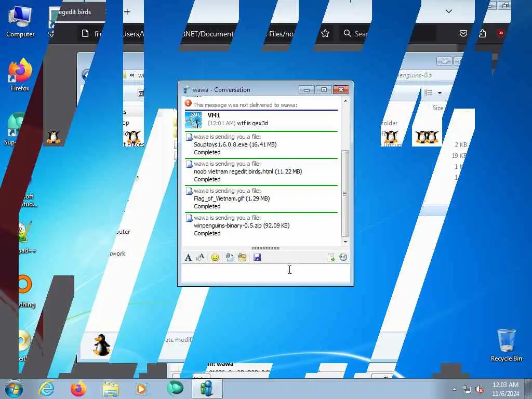Click the file icon beside Souptoys1.6.0.8.exe
532x399 pixels.
click(x=189, y=137)
